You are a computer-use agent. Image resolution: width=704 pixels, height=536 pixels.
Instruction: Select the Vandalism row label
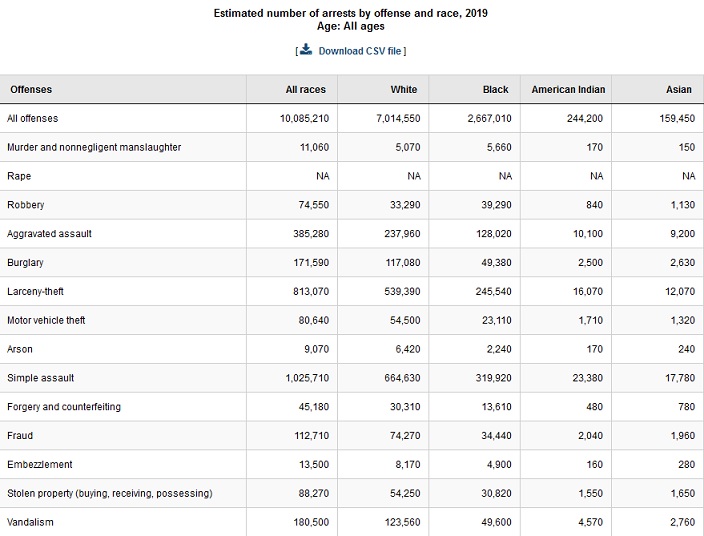(30, 523)
